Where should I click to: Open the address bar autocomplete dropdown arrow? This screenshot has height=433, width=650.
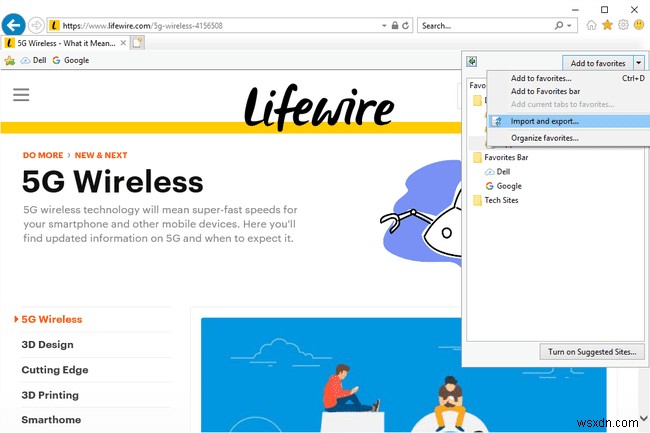coord(384,26)
